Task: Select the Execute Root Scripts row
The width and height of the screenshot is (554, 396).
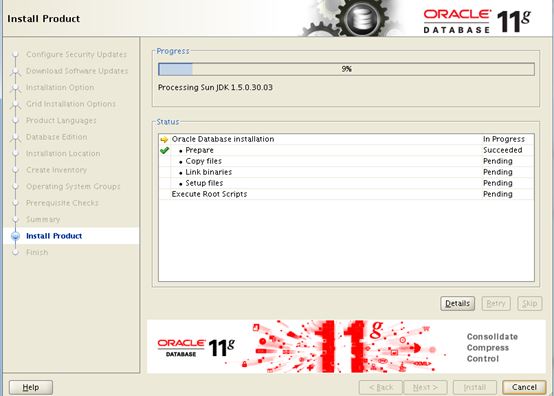Action: (x=346, y=194)
